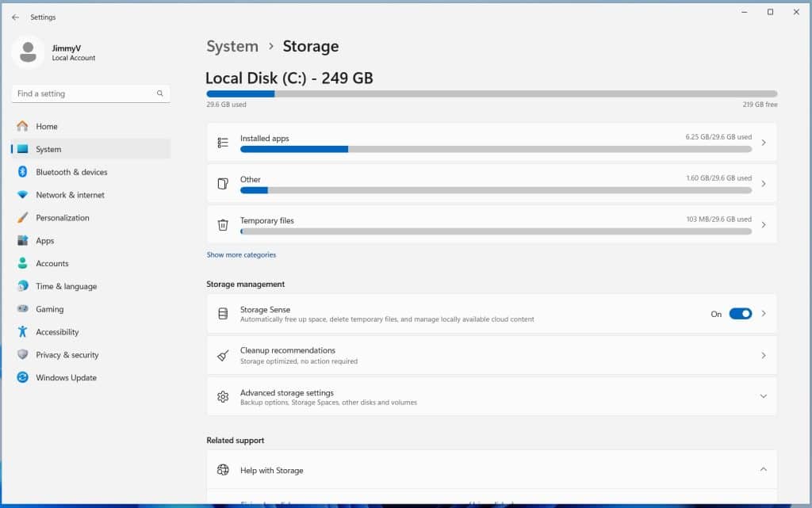Go back using the arrow button

(x=14, y=16)
